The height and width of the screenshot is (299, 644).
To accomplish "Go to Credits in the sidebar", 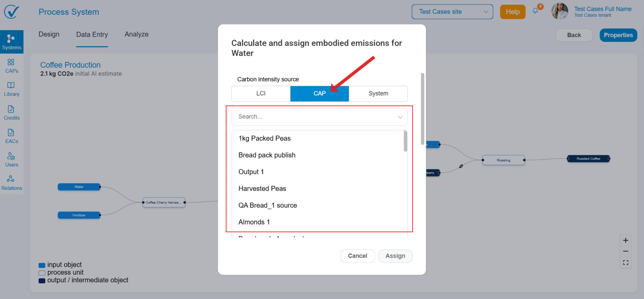I will coord(11,113).
